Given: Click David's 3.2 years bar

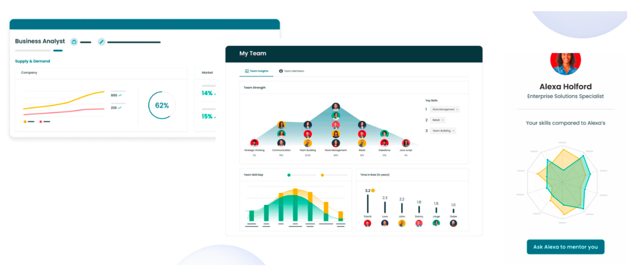Looking at the screenshot, I should click(368, 204).
